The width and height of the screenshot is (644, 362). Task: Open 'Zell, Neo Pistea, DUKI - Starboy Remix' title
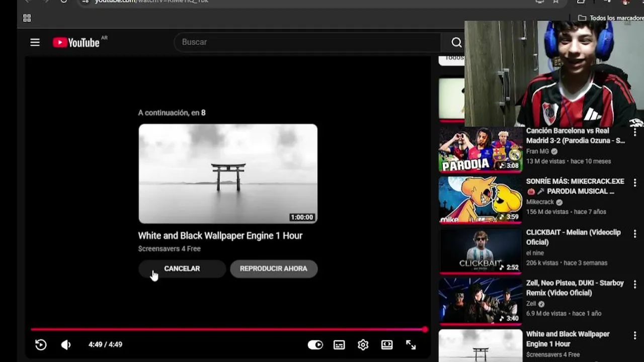575,288
